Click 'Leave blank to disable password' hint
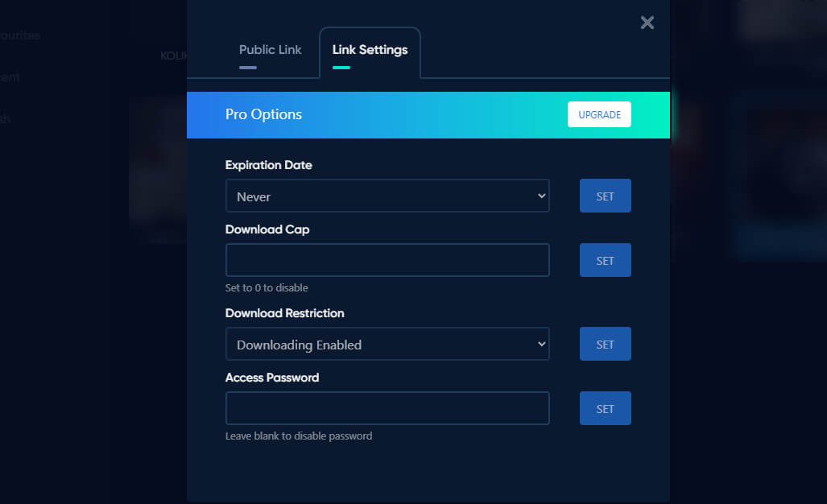Screen dimensions: 827x504 [x=299, y=436]
